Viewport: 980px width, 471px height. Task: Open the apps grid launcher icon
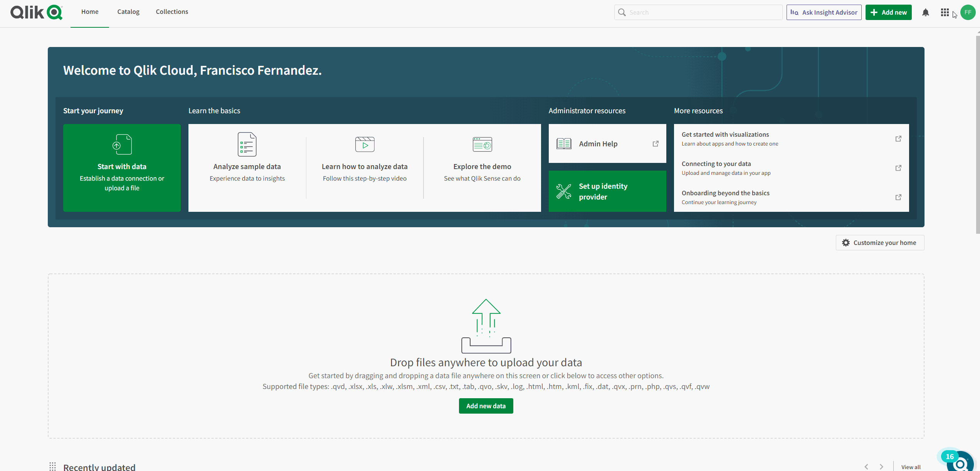945,12
